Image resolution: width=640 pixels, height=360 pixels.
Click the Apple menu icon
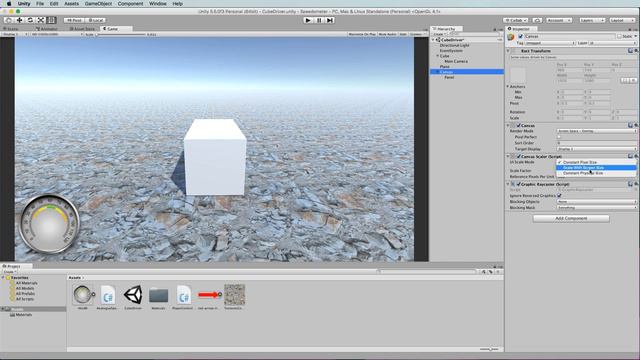pos(9,4)
